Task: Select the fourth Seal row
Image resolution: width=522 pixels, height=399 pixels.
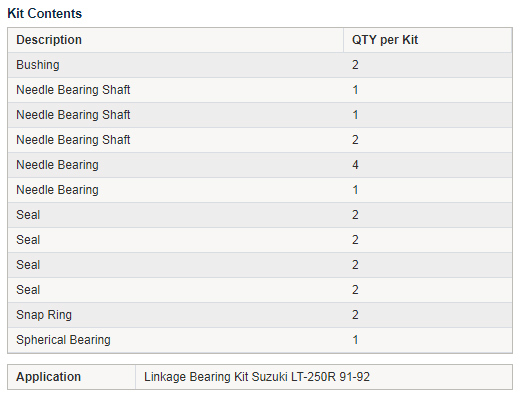Action: [x=260, y=290]
